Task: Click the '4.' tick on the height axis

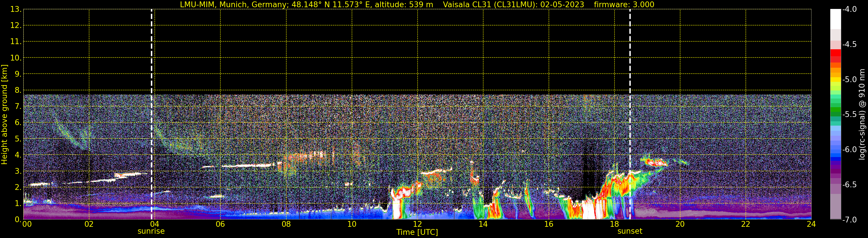Action: tap(18, 155)
